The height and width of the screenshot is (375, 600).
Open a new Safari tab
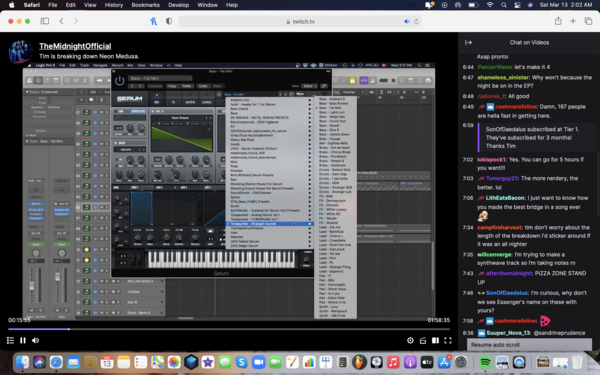(x=573, y=21)
